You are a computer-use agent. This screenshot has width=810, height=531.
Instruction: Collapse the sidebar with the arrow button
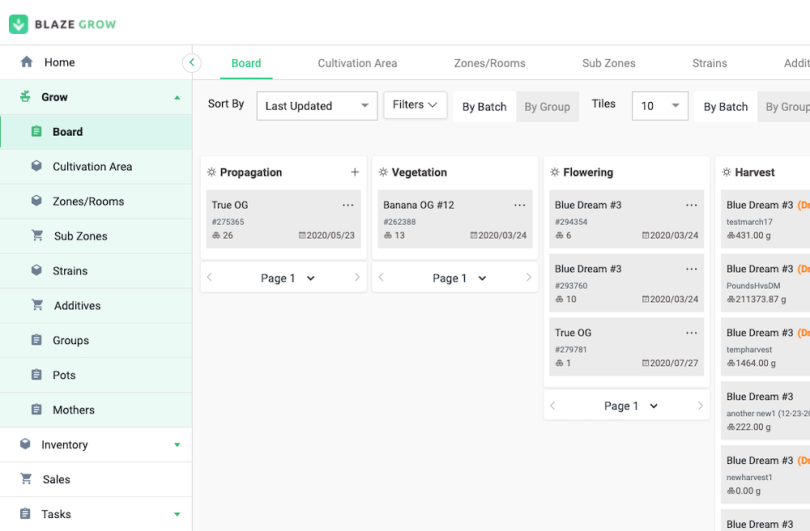point(192,63)
